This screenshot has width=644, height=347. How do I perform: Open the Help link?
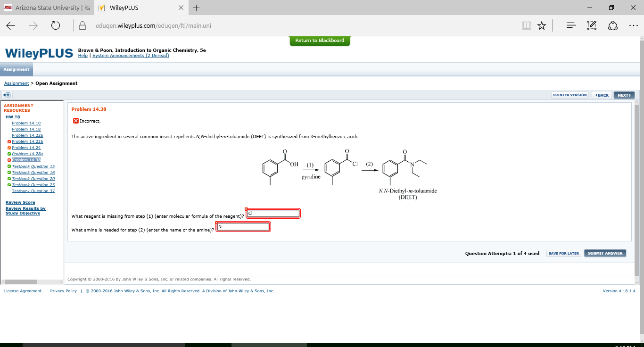pos(83,56)
